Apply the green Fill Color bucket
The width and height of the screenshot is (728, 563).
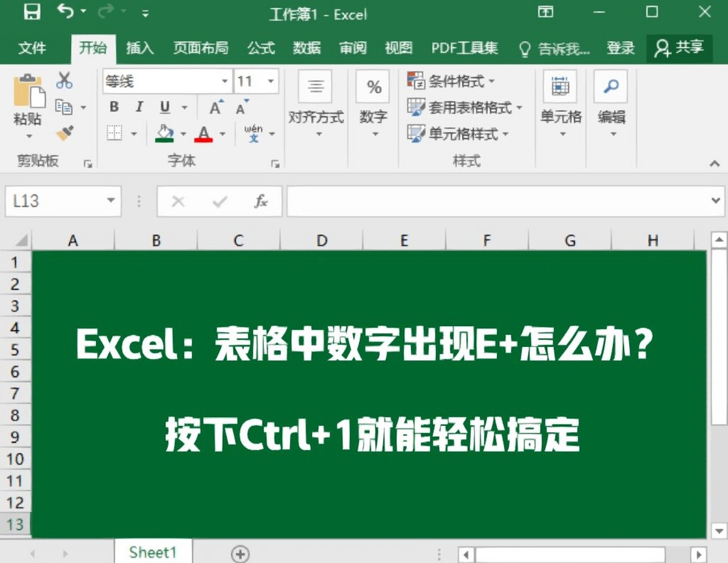pyautogui.click(x=165, y=133)
